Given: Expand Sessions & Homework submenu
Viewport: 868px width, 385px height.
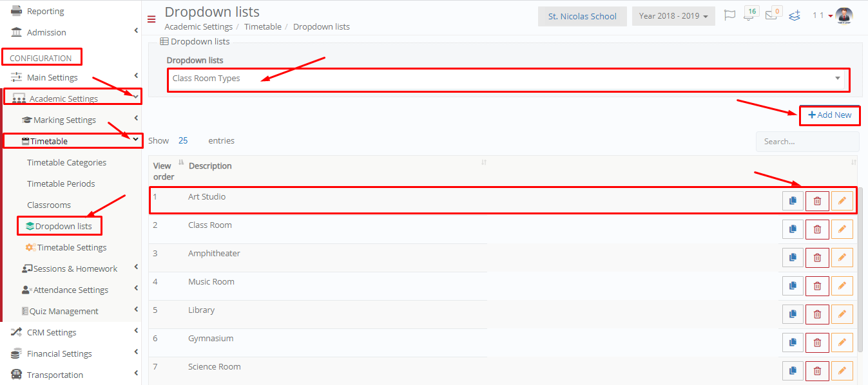Looking at the screenshot, I should pos(72,268).
